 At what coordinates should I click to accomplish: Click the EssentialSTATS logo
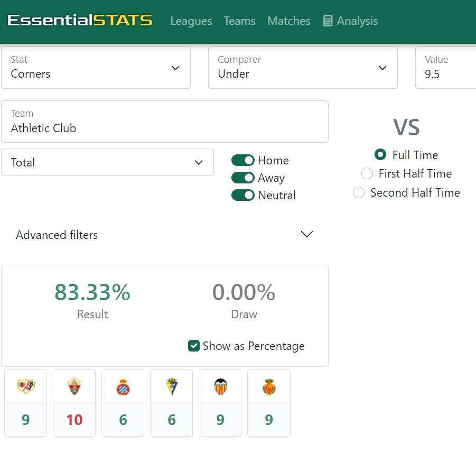(80, 21)
